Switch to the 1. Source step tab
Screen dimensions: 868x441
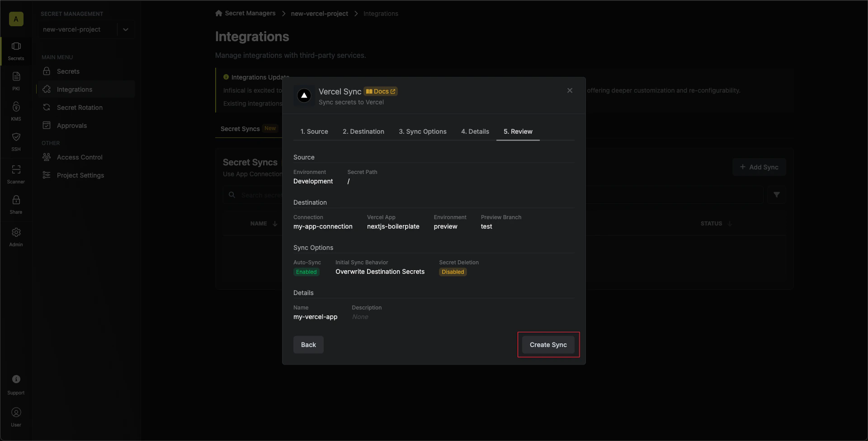pos(314,131)
